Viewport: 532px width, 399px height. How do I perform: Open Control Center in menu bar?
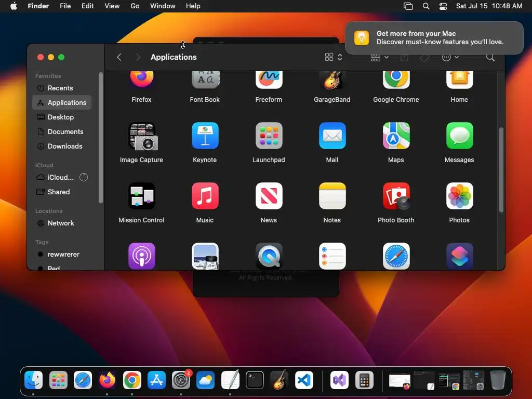click(x=443, y=6)
